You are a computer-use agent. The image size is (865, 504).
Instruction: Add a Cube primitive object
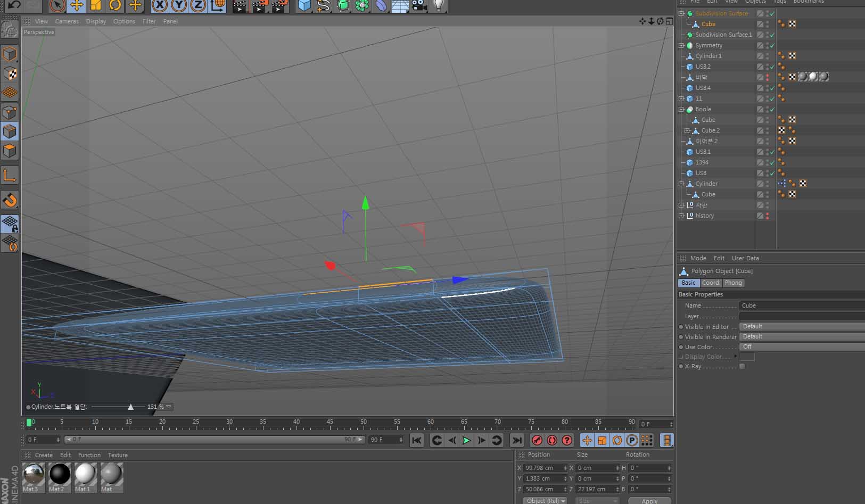(304, 6)
